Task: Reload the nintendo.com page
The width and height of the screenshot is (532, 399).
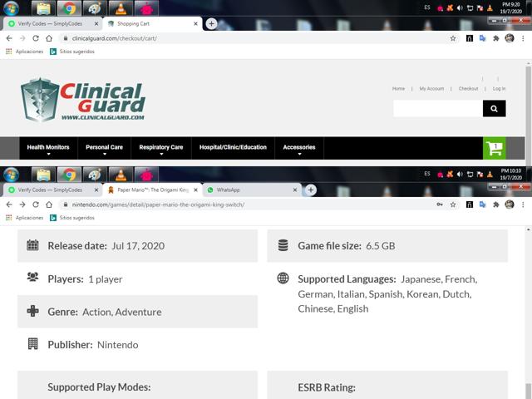Action: point(36,204)
